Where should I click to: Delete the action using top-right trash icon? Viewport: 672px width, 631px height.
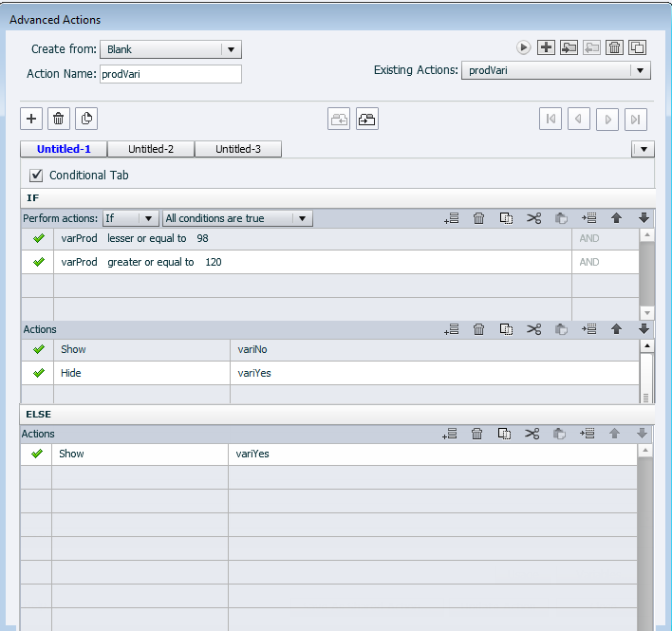tap(614, 47)
